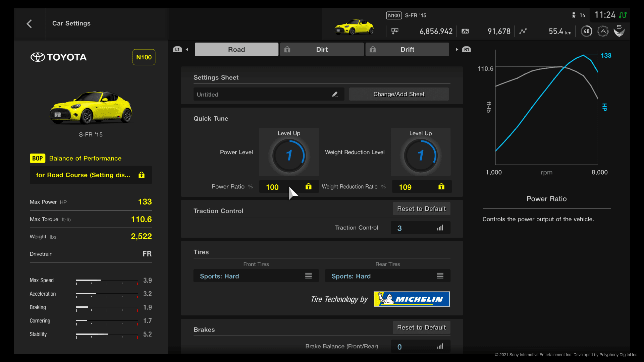Click the Weight Reduction Ratio value 109
The width and height of the screenshot is (644, 362).
pos(405,187)
